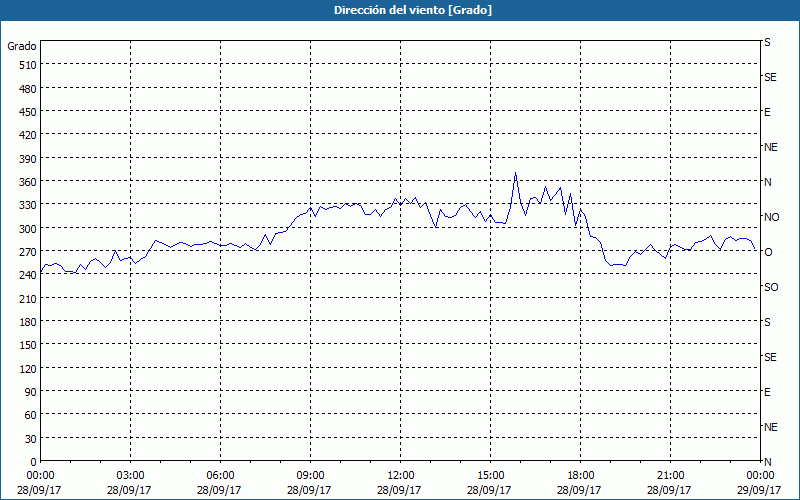The height and width of the screenshot is (500, 800).
Task: Click the 12:00 time axis label
Action: 401,476
